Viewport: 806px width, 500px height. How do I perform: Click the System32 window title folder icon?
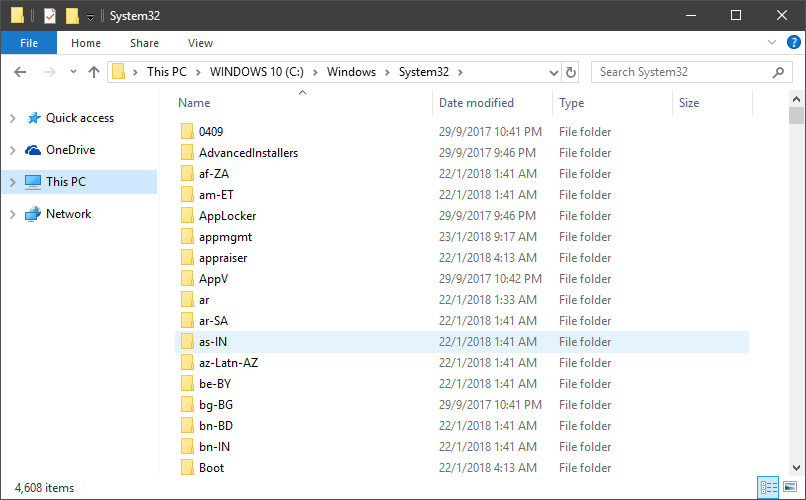pos(17,16)
